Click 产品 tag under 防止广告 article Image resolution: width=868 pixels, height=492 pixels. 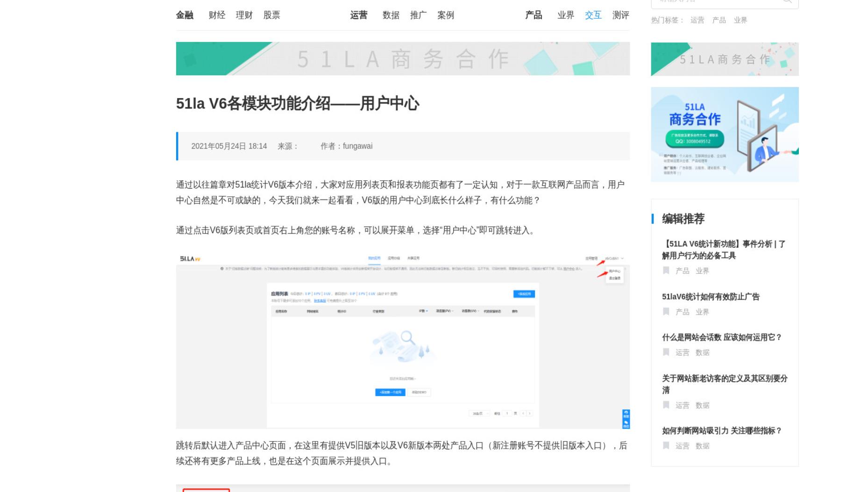click(x=683, y=312)
